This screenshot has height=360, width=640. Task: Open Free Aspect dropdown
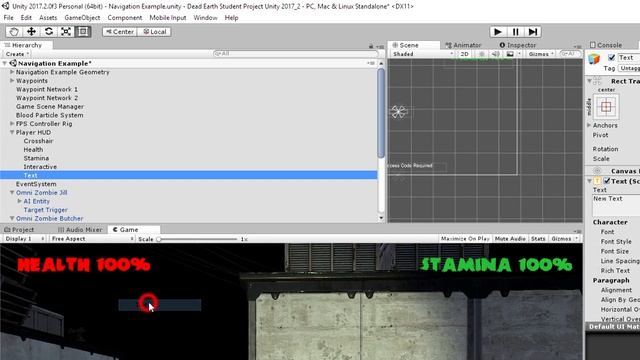92,239
